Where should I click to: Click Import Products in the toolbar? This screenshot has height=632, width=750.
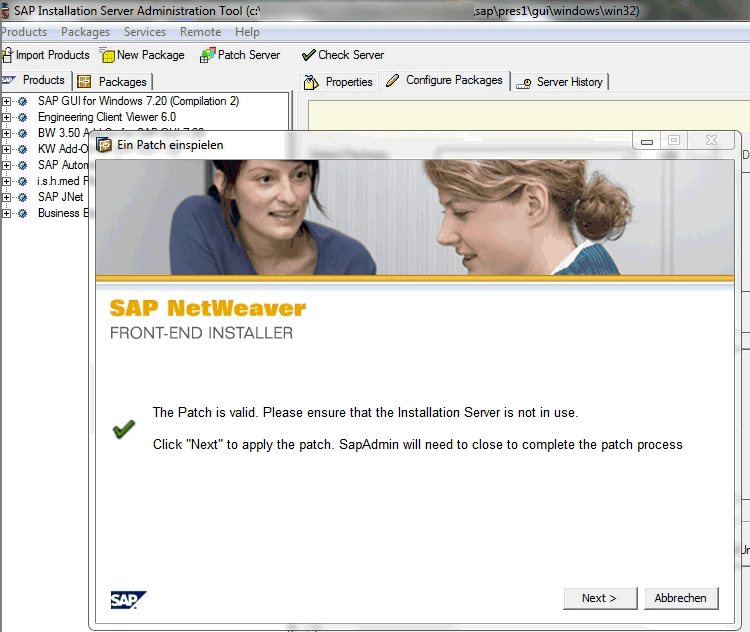[46, 55]
